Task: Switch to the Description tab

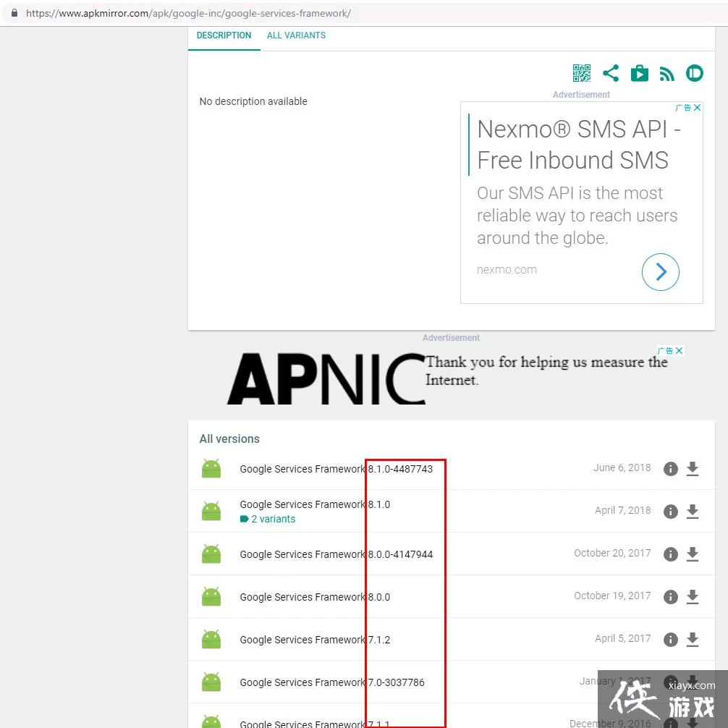Action: point(224,35)
